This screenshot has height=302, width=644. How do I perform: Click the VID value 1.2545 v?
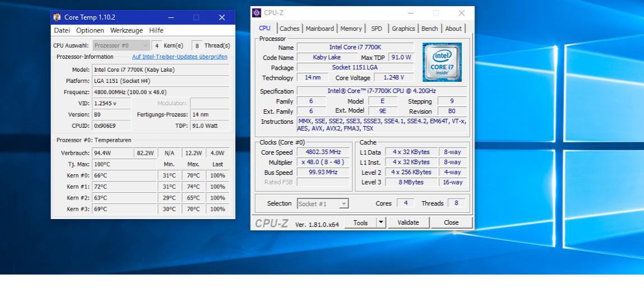pyautogui.click(x=112, y=103)
